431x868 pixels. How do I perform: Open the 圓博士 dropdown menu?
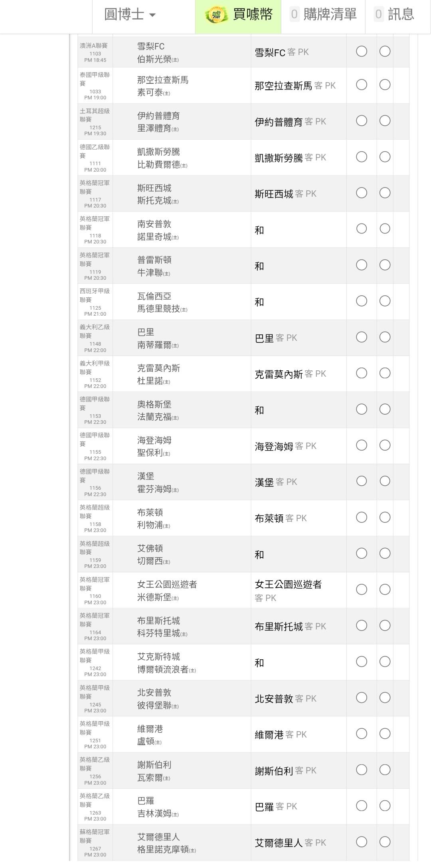(130, 15)
